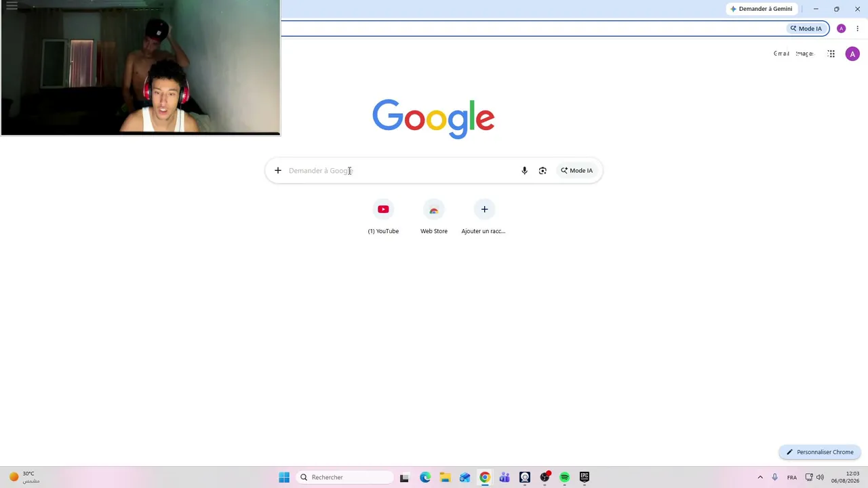Click the microphone tray icon
Screen dimensions: 868x488
point(774,477)
